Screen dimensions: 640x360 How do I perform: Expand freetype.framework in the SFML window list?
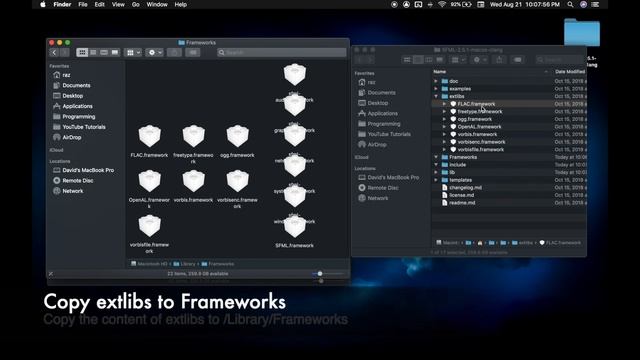[x=444, y=111]
